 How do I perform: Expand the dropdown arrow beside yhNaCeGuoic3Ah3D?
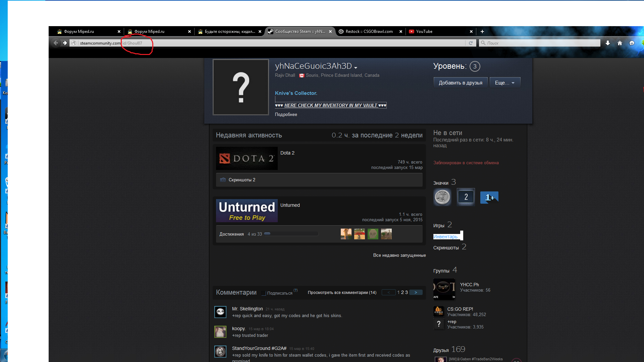tap(356, 68)
